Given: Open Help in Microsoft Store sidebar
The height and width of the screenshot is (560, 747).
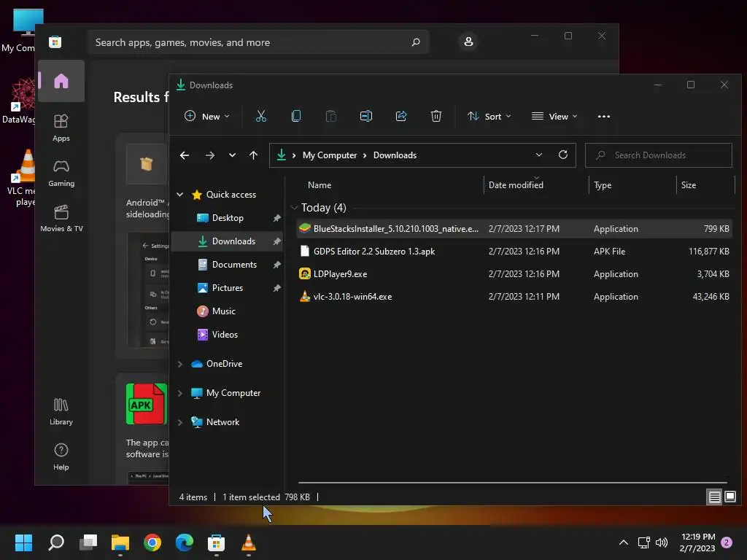Looking at the screenshot, I should [61, 456].
